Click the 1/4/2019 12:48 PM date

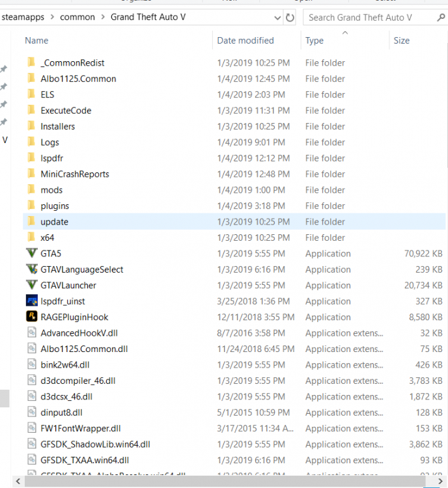[x=253, y=174]
